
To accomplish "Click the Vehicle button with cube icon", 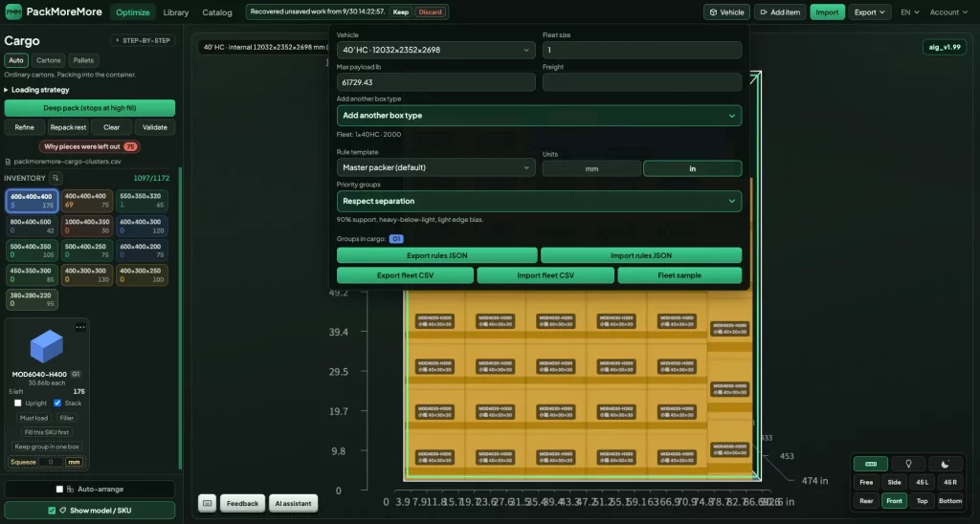I will pos(726,11).
